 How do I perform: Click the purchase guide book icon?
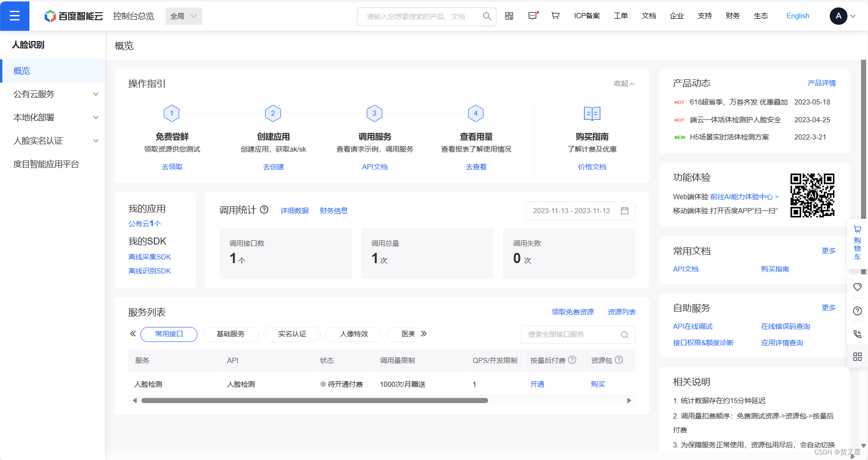[x=592, y=113]
